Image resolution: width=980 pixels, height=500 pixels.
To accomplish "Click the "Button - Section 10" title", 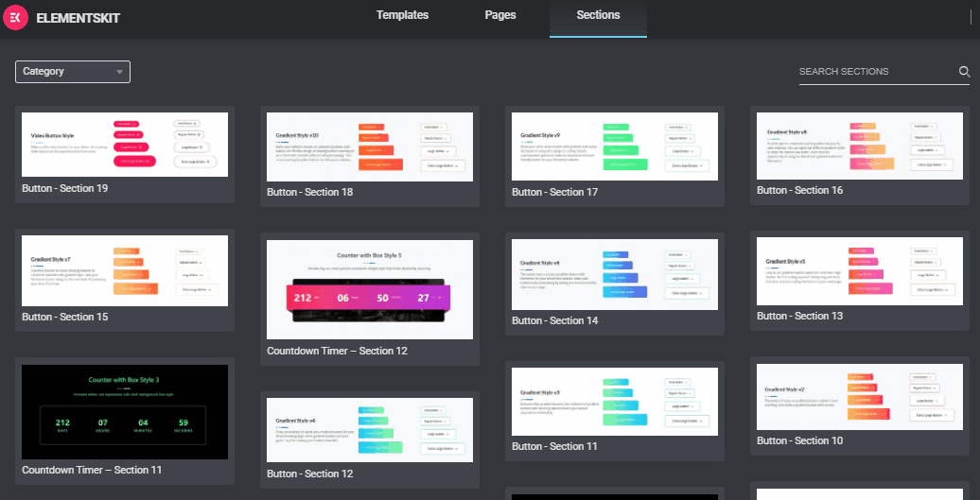I will [800, 441].
